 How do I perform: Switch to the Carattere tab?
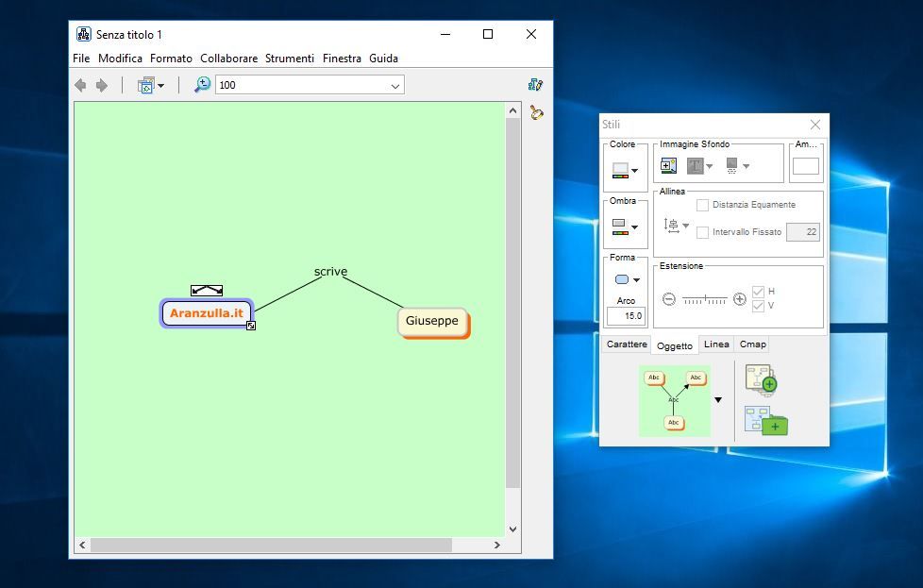pos(627,344)
